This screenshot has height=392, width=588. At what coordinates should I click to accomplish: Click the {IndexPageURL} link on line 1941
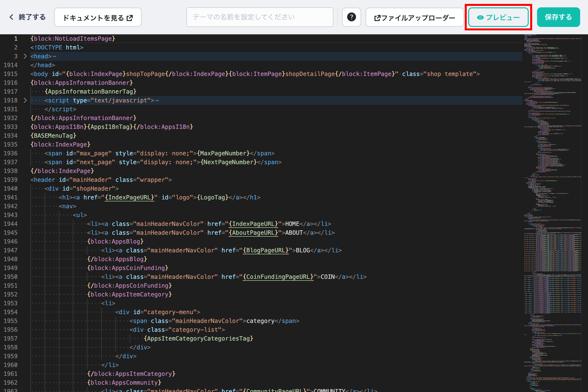click(129, 197)
